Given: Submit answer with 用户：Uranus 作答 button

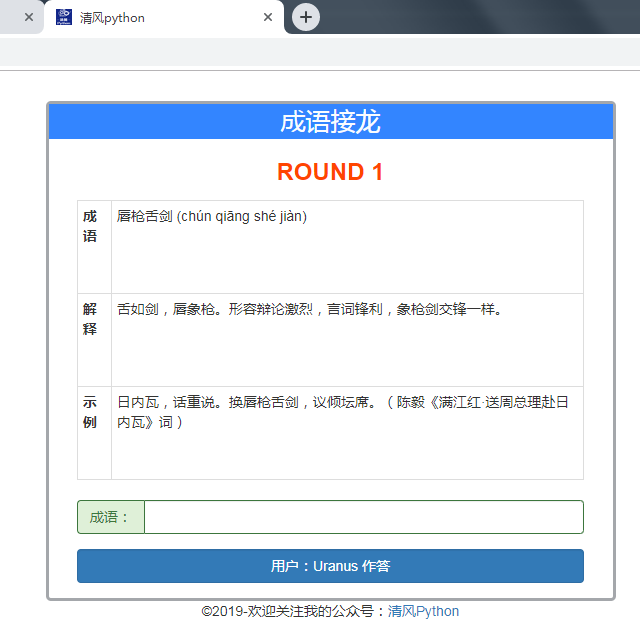Looking at the screenshot, I should 330,566.
